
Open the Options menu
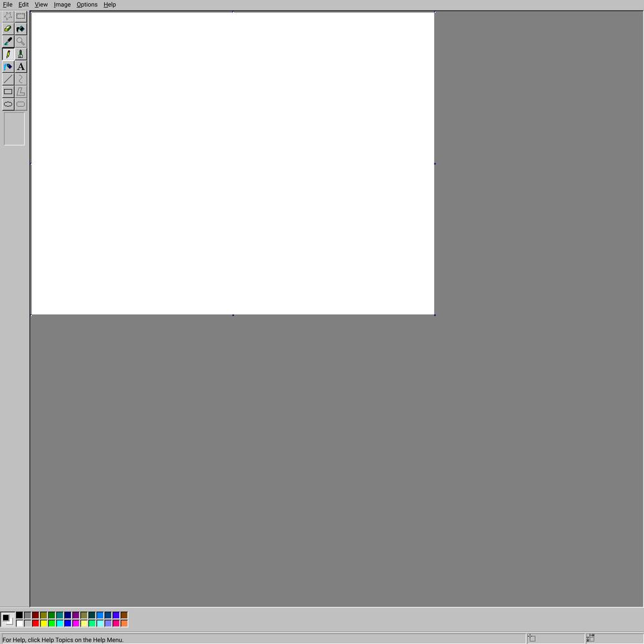click(87, 5)
